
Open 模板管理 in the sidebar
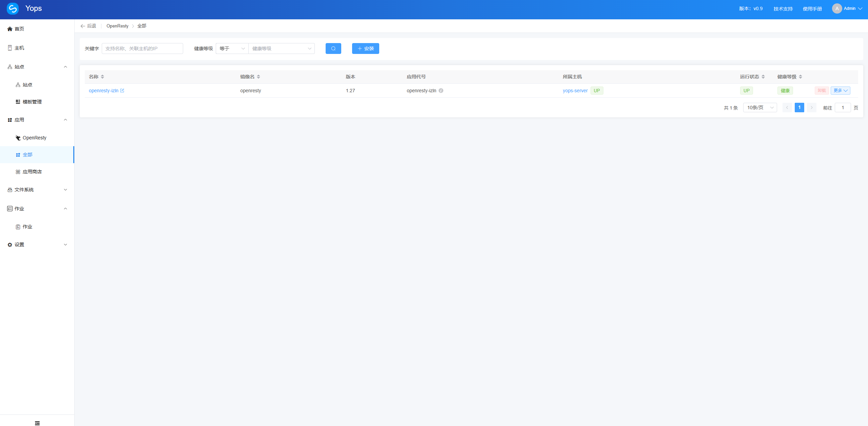coord(32,102)
